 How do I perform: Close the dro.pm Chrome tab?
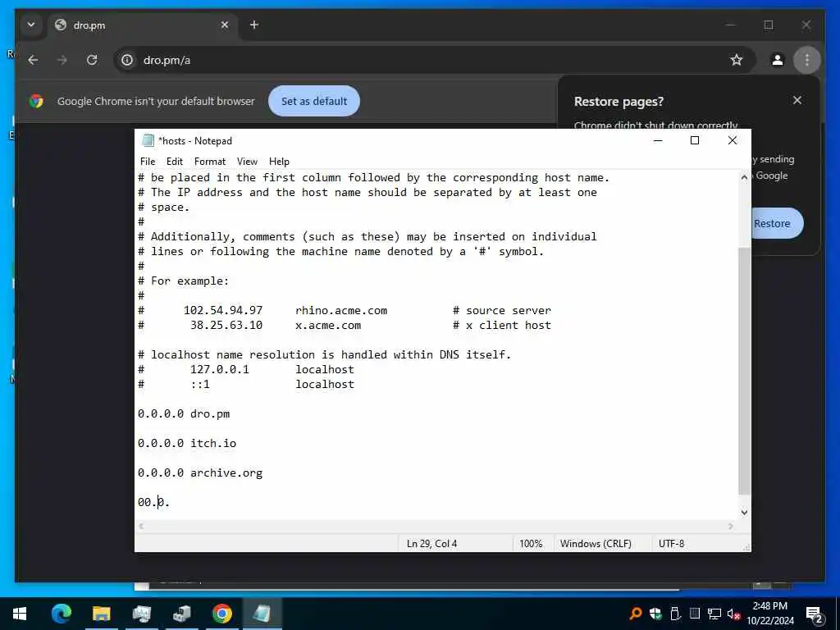coord(225,25)
